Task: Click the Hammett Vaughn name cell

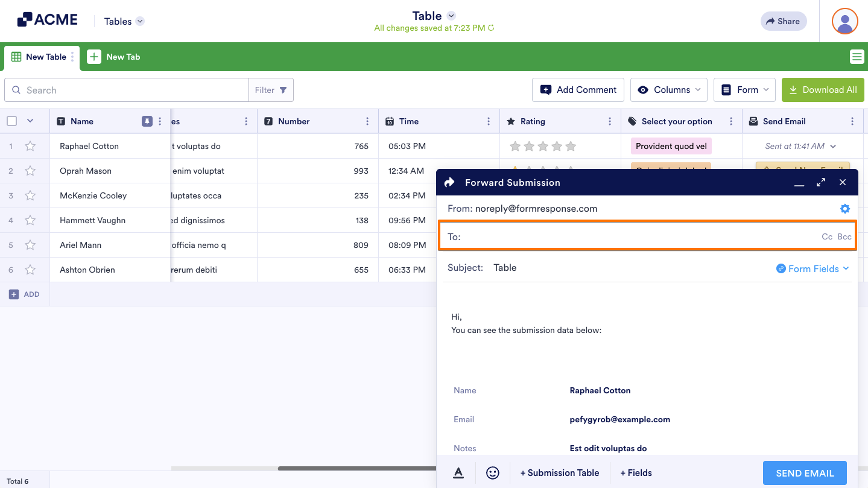Action: pyautogui.click(x=110, y=220)
